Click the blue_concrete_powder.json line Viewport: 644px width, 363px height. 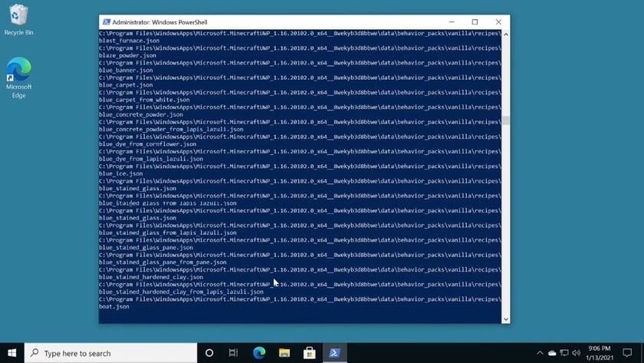coord(141,114)
